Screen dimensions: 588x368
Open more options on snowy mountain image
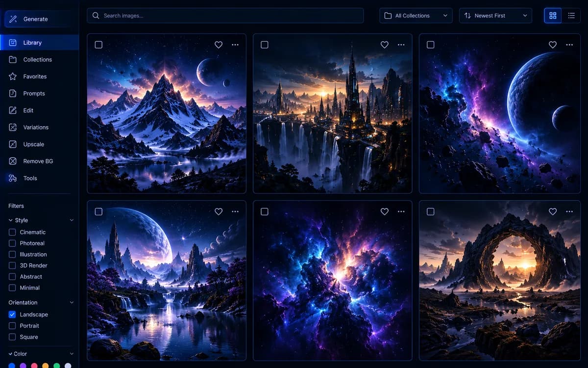pos(235,45)
